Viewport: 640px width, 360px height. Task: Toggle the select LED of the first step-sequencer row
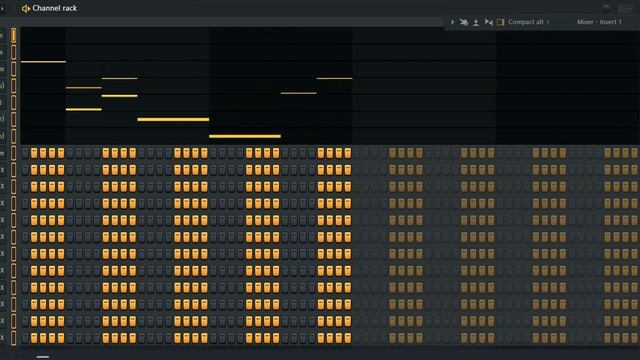click(x=13, y=153)
